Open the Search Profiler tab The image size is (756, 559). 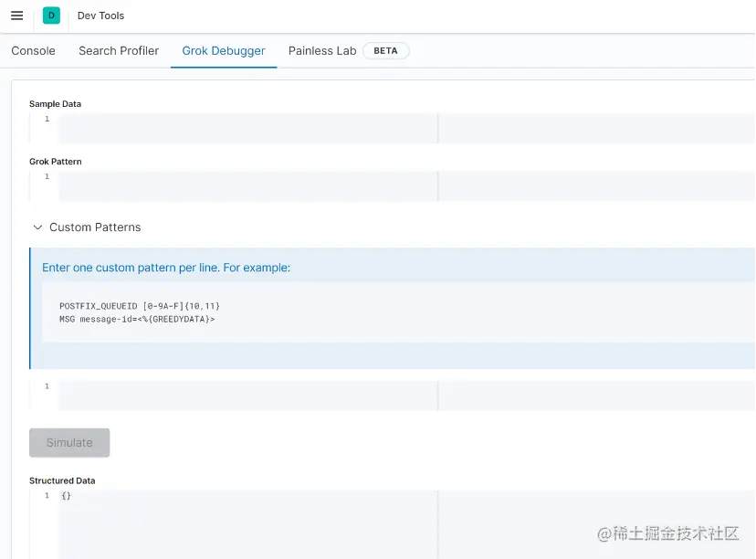118,50
